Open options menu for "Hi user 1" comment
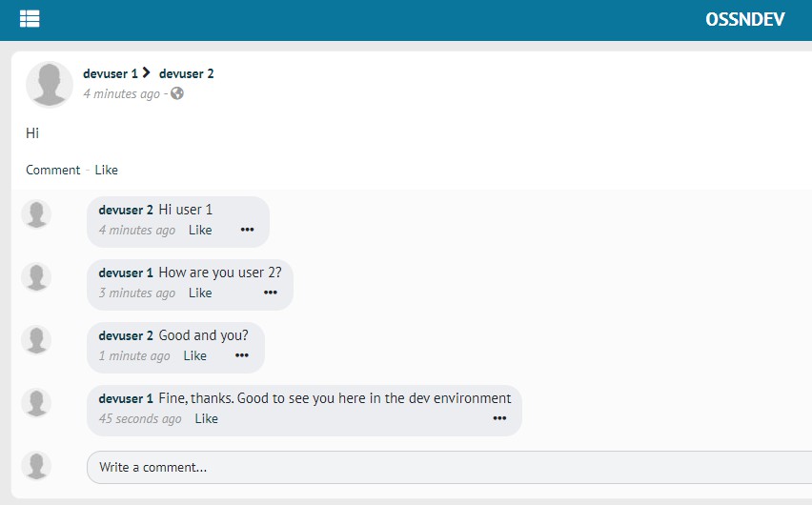Viewport: 812px width, 505px height. click(247, 230)
